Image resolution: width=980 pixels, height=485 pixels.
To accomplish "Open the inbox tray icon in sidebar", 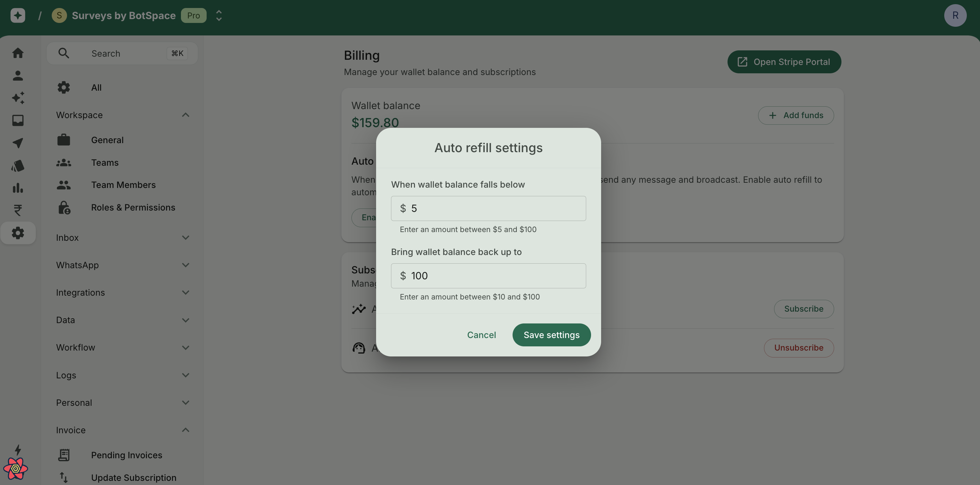I will point(17,120).
